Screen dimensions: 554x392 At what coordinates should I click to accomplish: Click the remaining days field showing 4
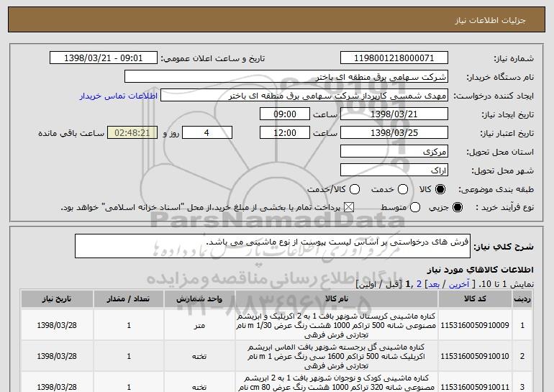click(207, 133)
